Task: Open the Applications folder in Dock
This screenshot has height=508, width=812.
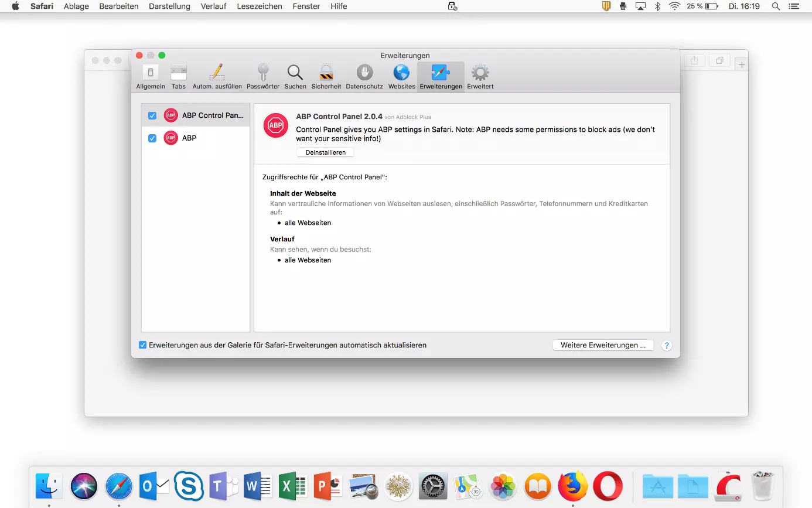Action: tap(658, 486)
